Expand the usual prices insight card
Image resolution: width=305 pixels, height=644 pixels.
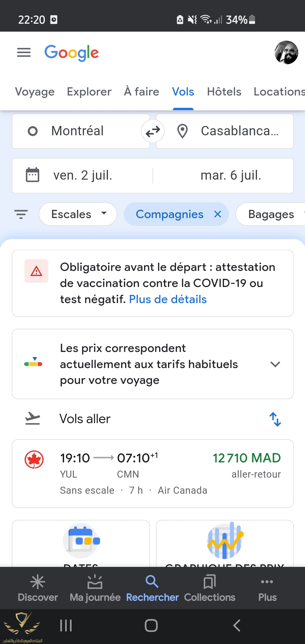coord(275,364)
